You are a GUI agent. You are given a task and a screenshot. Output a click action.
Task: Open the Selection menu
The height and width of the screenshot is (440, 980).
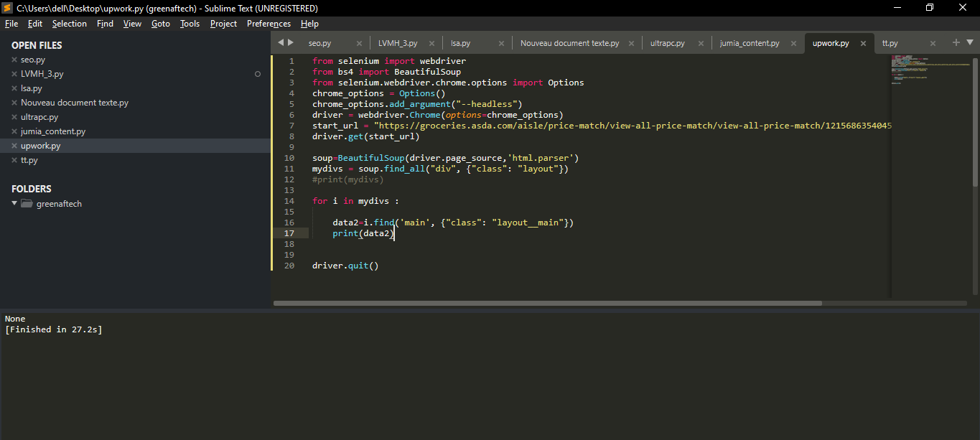[70, 24]
